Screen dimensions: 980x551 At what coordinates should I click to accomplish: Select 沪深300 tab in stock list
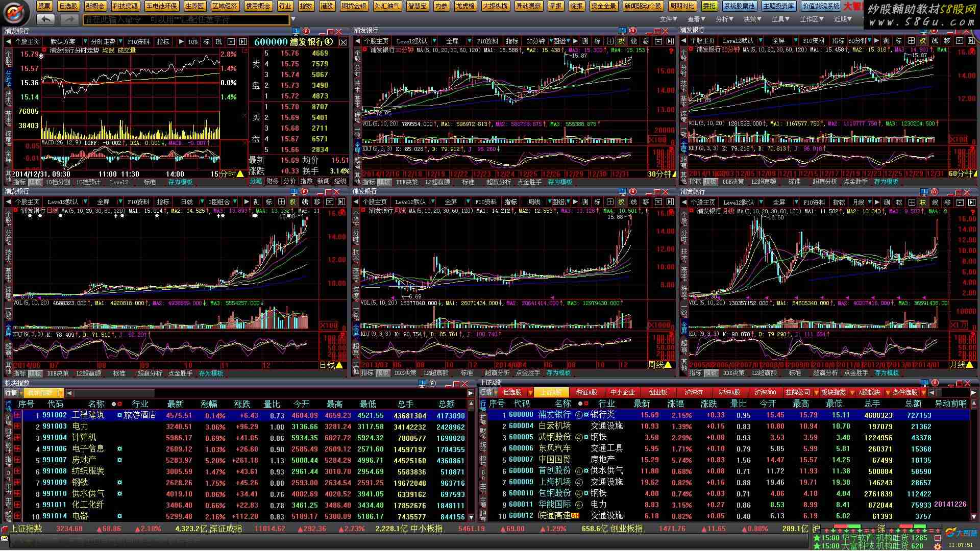765,392
